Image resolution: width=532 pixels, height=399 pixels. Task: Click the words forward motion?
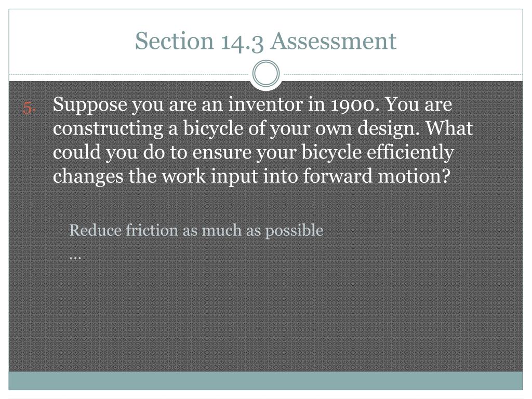point(377,176)
